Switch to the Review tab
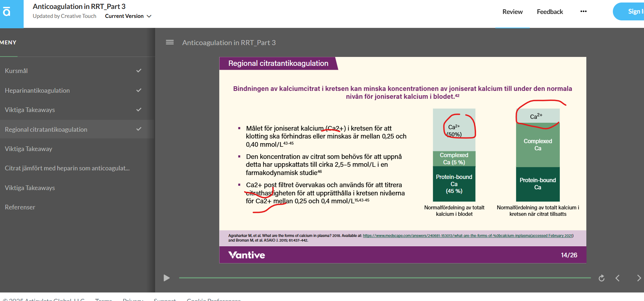The image size is (644, 301). (x=512, y=12)
